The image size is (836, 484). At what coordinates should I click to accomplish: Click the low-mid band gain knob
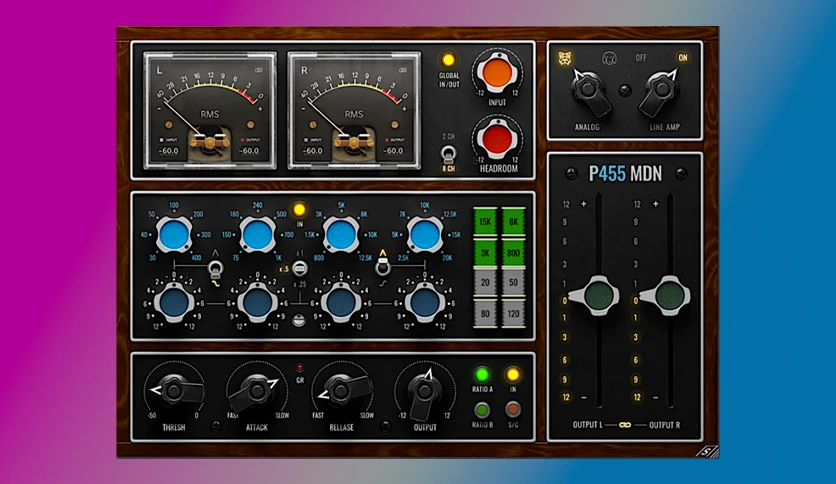(x=258, y=303)
